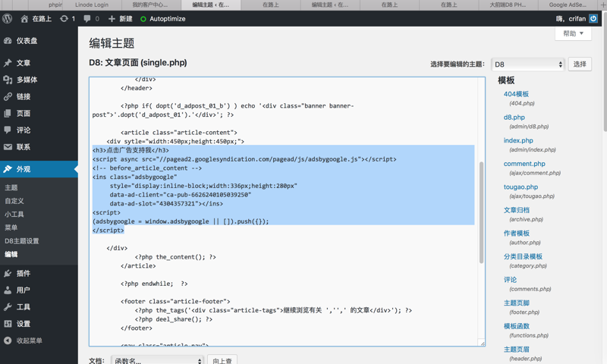The height and width of the screenshot is (364, 607).
Task: Open 404模板 template file
Action: click(516, 94)
